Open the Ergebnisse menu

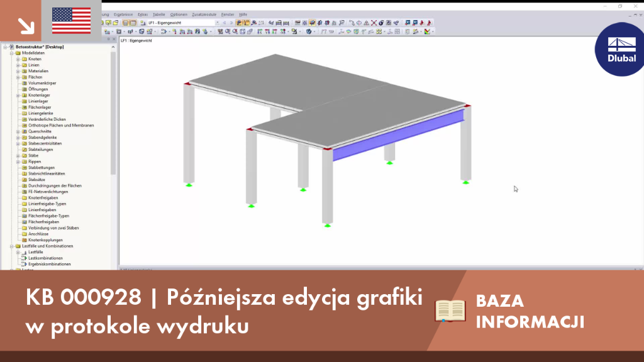123,14
